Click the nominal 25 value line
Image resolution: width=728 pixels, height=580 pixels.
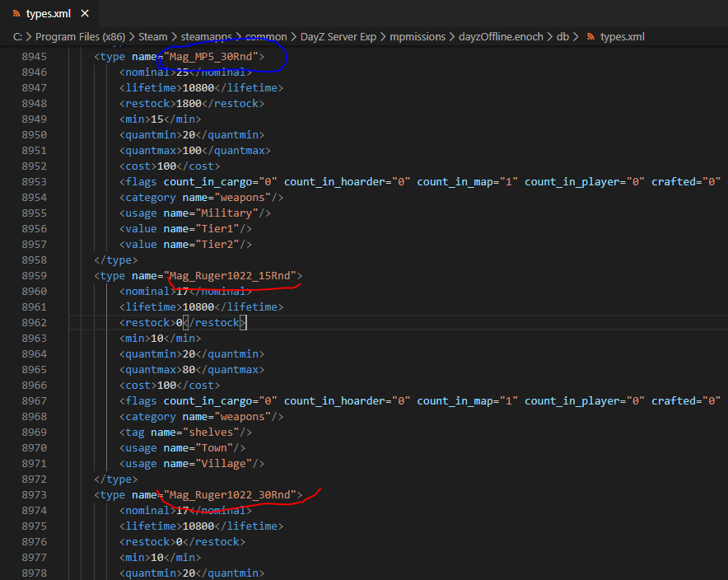pos(186,72)
